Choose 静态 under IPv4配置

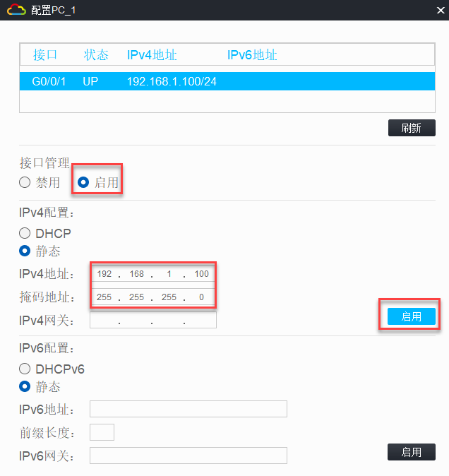pyautogui.click(x=25, y=251)
